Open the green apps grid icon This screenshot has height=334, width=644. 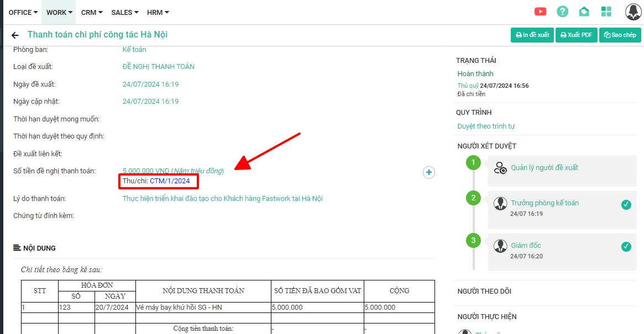point(606,12)
